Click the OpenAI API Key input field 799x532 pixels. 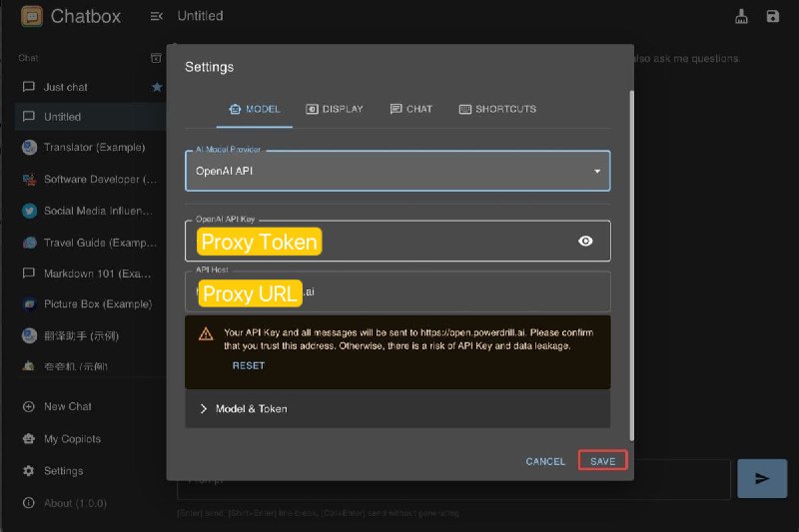398,241
